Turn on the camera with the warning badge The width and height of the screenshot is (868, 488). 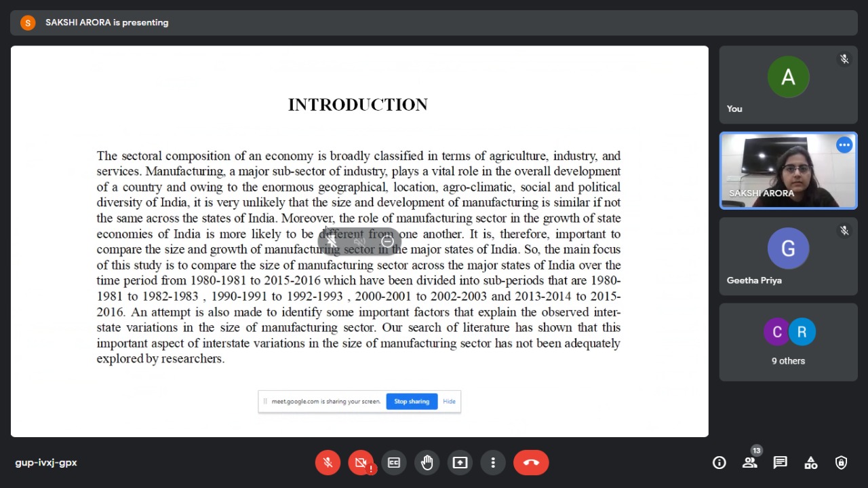pyautogui.click(x=361, y=462)
